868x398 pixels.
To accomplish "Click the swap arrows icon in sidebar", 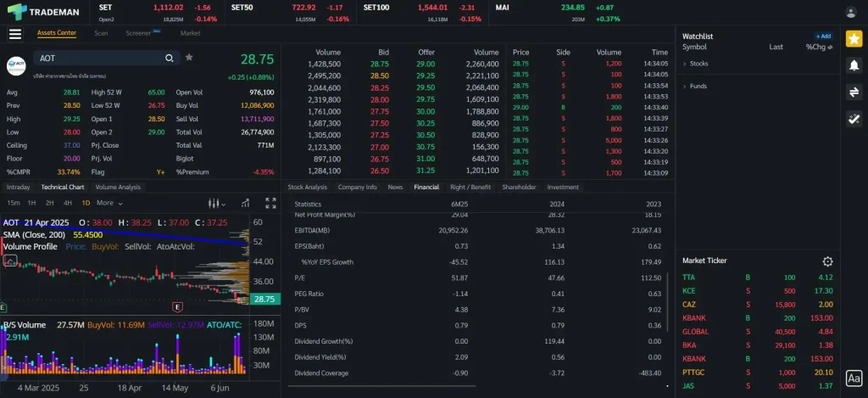I will pos(853,92).
